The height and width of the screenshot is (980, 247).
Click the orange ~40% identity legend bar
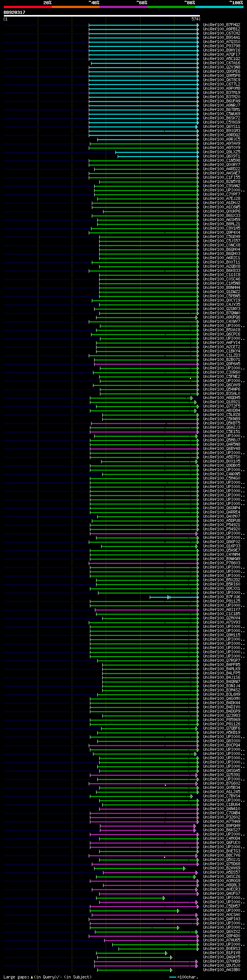76,7
